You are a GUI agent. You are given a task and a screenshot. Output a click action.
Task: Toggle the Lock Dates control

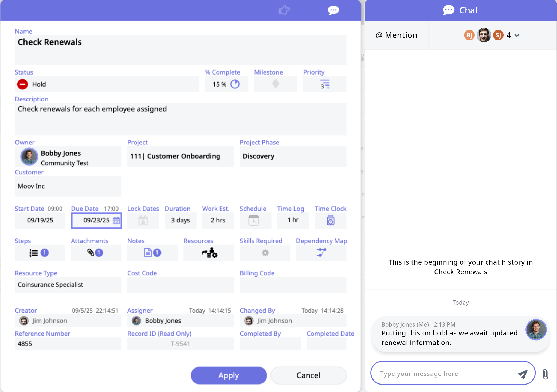[x=143, y=221]
